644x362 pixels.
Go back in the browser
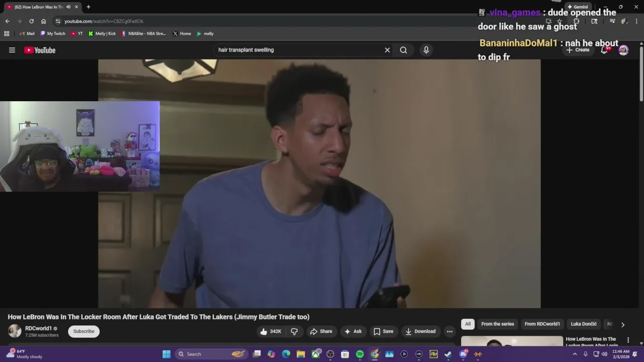[7, 21]
